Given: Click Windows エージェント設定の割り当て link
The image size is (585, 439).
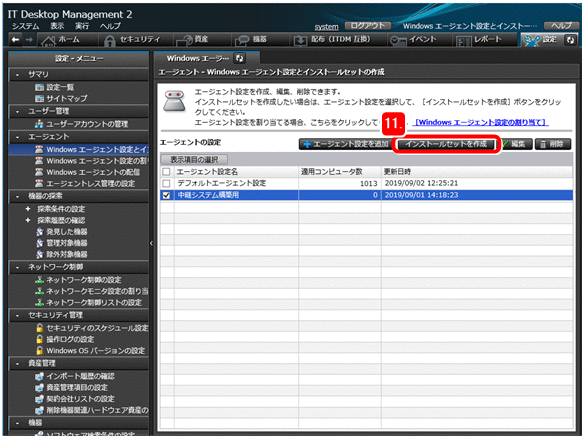Looking at the screenshot, I should coord(481,122).
